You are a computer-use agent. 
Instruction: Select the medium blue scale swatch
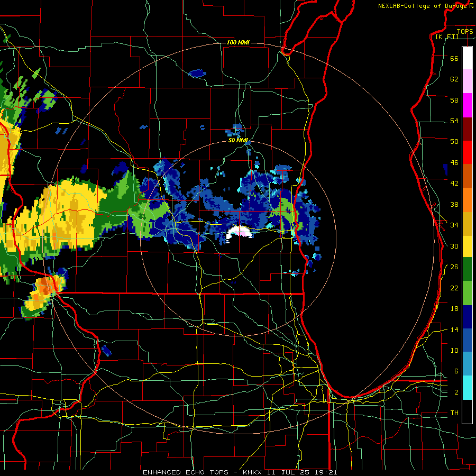point(467,340)
